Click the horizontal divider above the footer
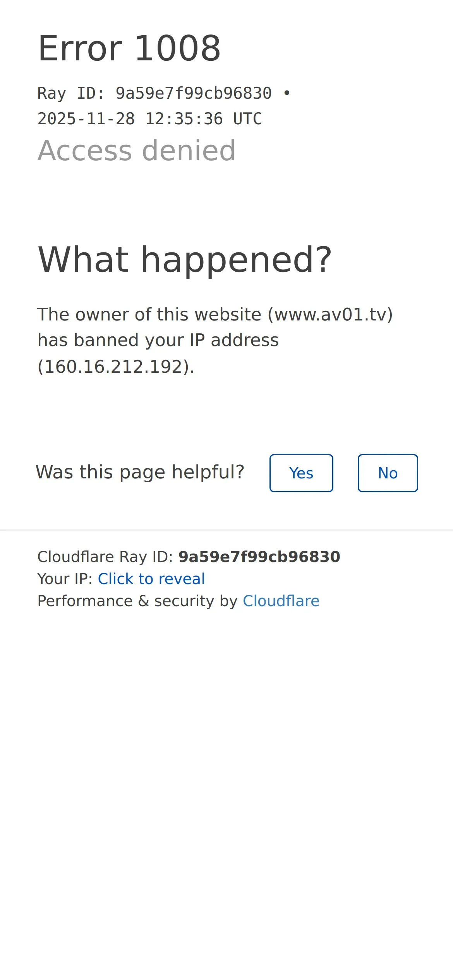The image size is (453, 980). pyautogui.click(x=226, y=530)
